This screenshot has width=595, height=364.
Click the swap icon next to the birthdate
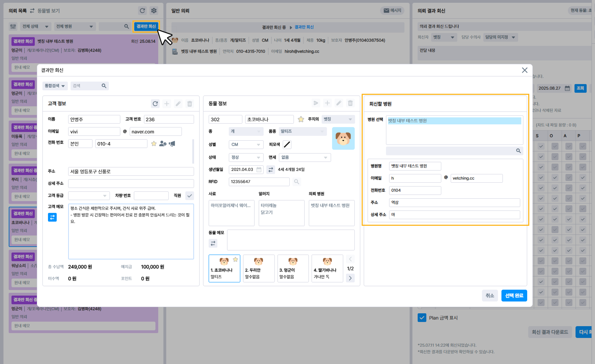coord(271,169)
